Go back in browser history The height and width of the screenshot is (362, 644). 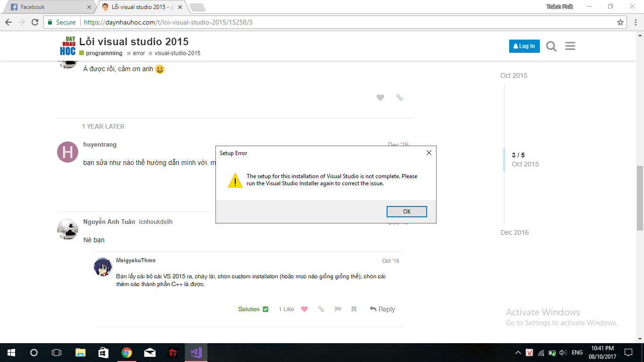(8, 22)
